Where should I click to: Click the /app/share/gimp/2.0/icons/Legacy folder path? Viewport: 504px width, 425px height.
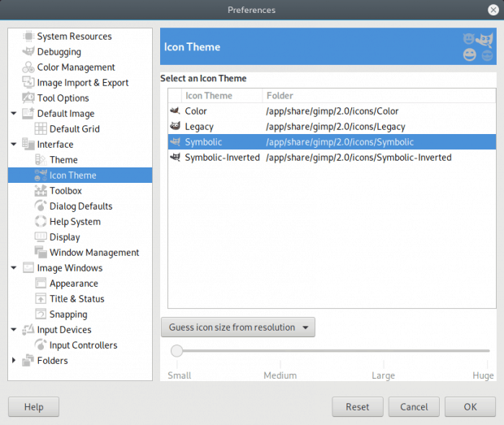pos(336,127)
